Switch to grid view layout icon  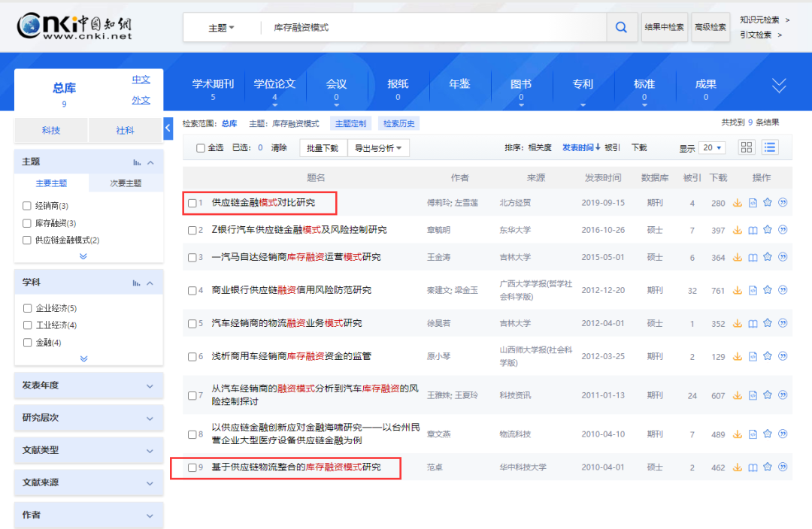[747, 147]
